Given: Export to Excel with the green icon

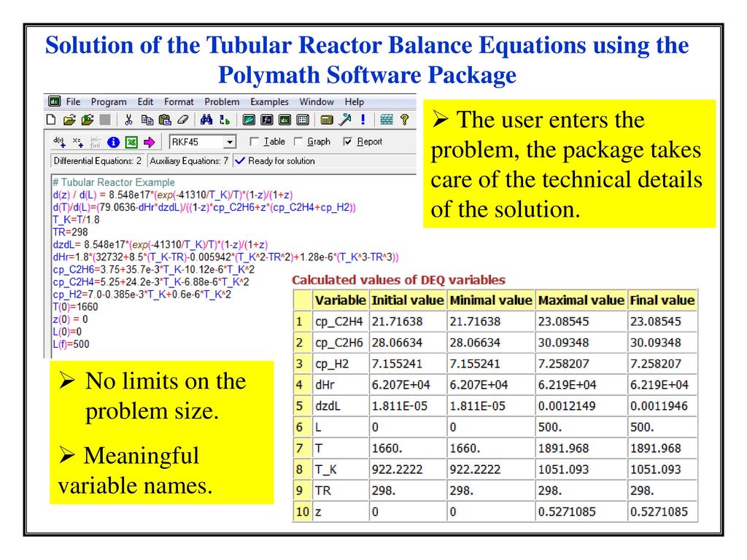Looking at the screenshot, I should pyautogui.click(x=131, y=142).
